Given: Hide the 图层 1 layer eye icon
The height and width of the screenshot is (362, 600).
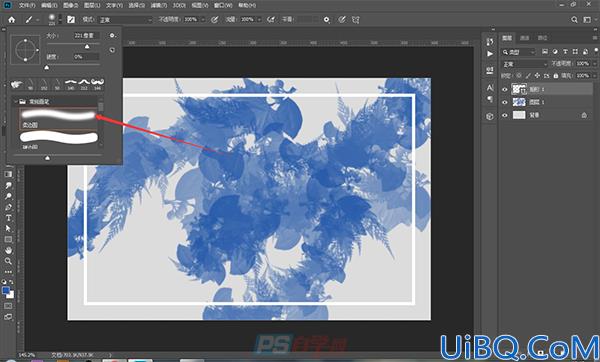Looking at the screenshot, I should point(505,102).
